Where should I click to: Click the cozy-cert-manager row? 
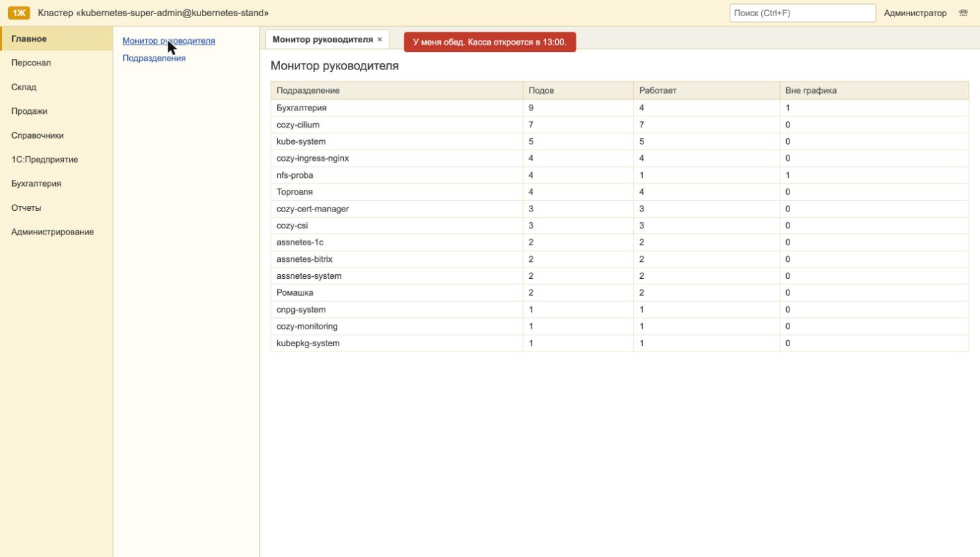(620, 209)
